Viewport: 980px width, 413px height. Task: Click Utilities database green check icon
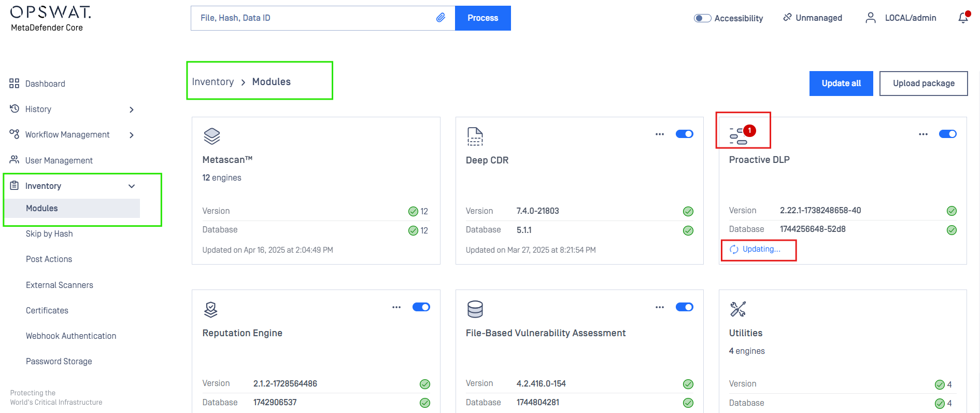pos(940,403)
